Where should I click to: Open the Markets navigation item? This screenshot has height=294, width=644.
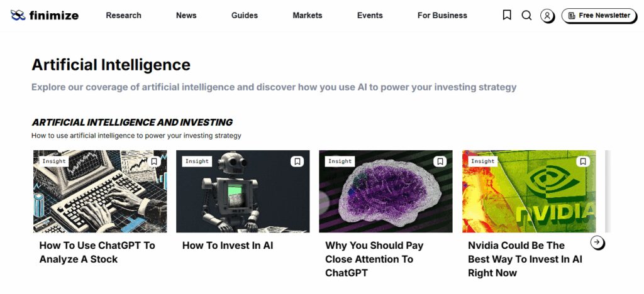pyautogui.click(x=307, y=16)
